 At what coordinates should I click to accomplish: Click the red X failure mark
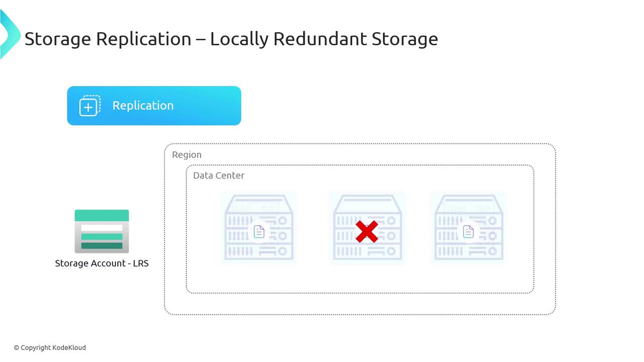[367, 232]
